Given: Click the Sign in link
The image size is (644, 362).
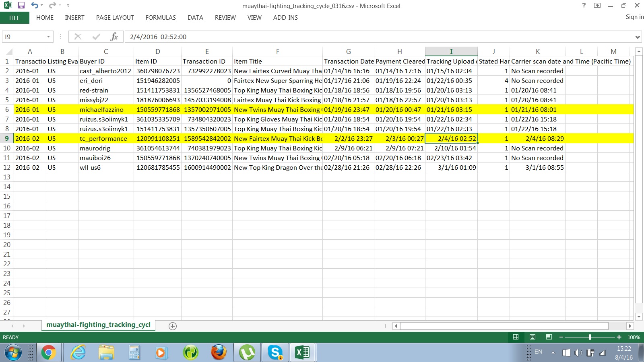Looking at the screenshot, I should coord(634,17).
